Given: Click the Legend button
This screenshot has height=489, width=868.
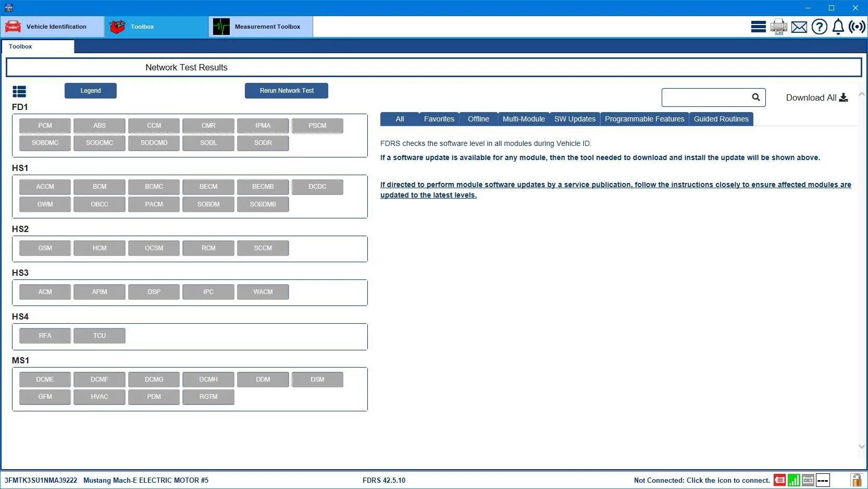Looking at the screenshot, I should point(91,91).
